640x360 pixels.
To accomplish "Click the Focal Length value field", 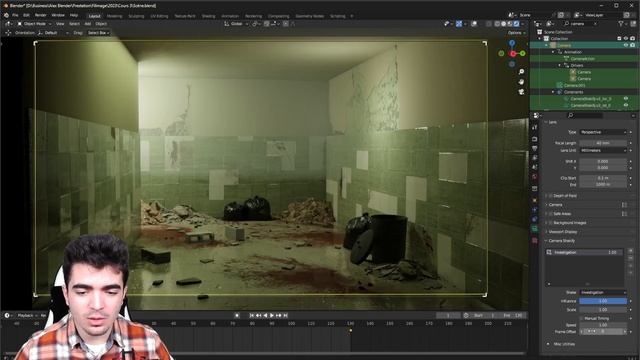I will pyautogui.click(x=603, y=143).
